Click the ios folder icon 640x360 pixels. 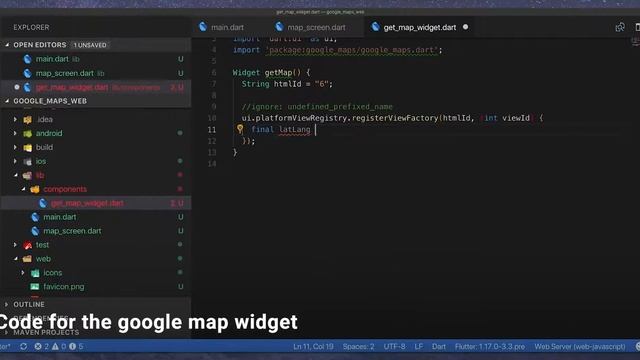point(27,162)
